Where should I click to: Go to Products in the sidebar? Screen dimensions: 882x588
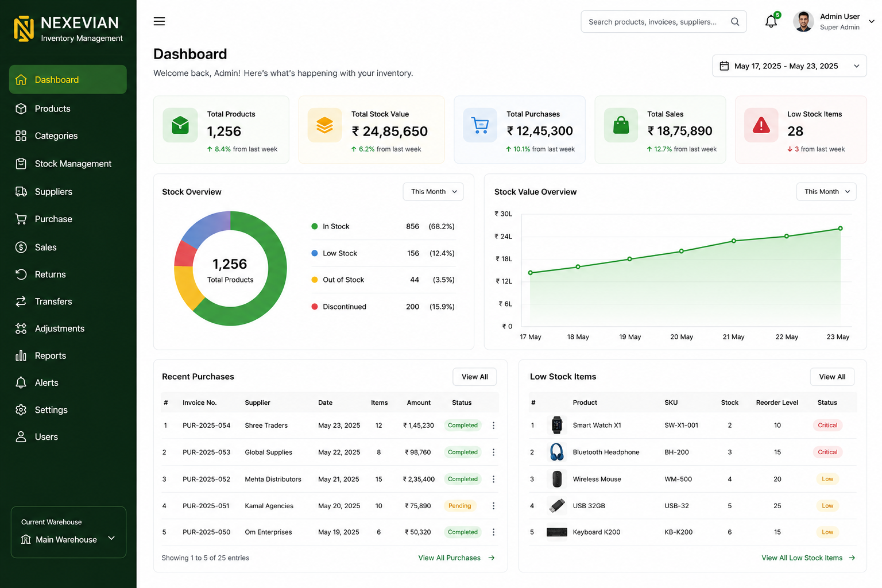point(68,109)
